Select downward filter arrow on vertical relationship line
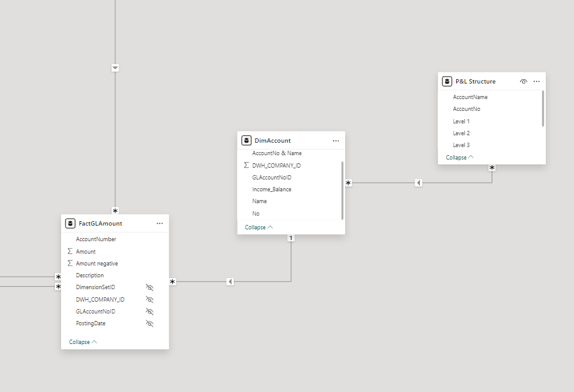The width and height of the screenshot is (574, 392). [x=115, y=68]
